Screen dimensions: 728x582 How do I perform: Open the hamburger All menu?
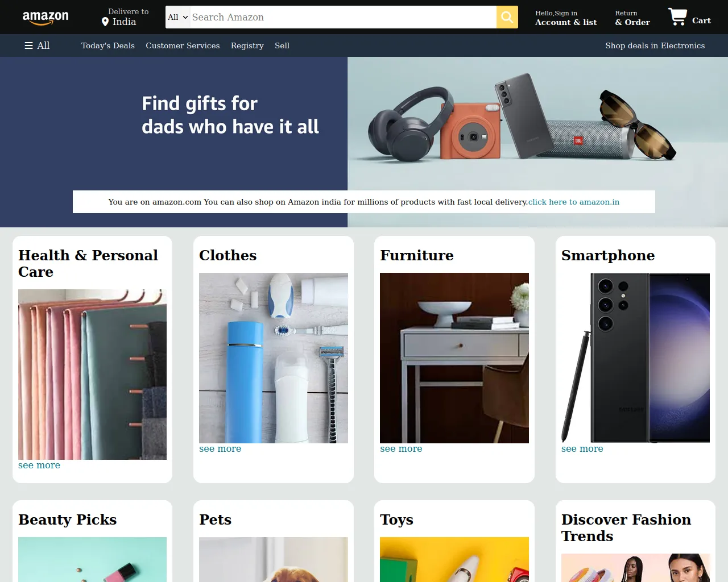point(37,45)
